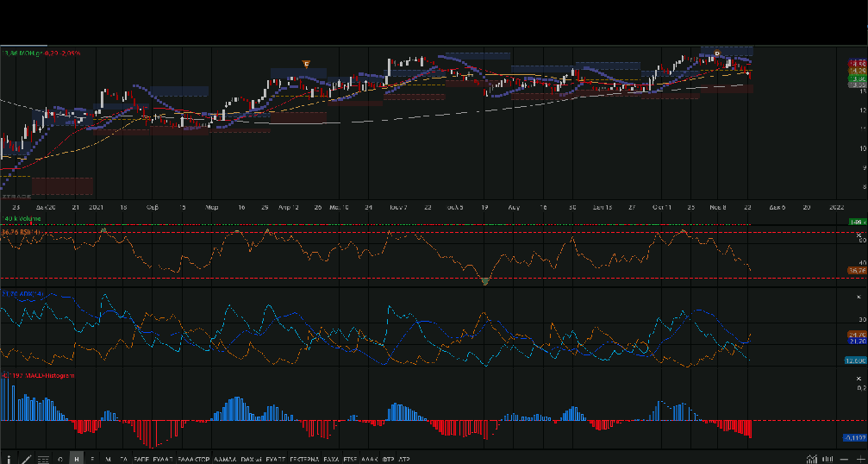This screenshot has height=464, width=868.
Task: Open the list view icon in the bottom toolbar
Action: pyautogui.click(x=43, y=459)
